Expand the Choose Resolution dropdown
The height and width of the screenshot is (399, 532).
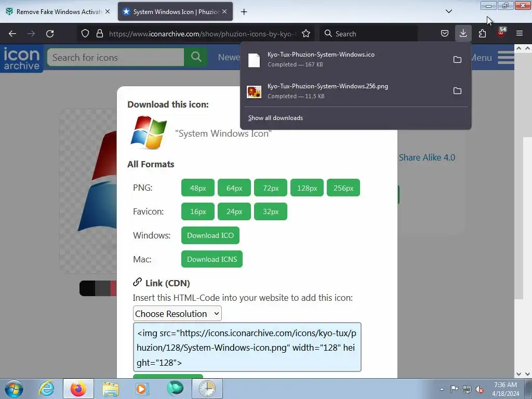[x=177, y=313]
